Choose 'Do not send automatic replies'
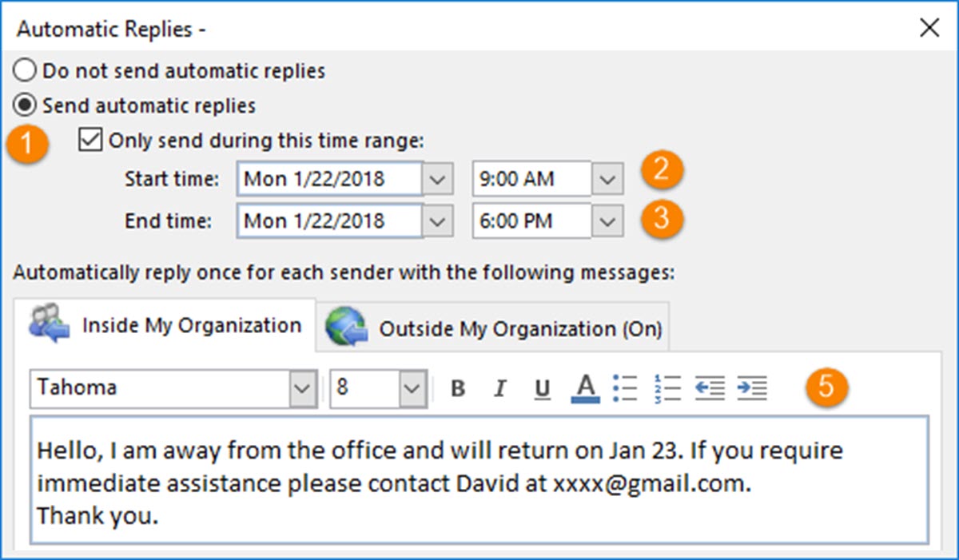The height and width of the screenshot is (560, 959). 25,70
